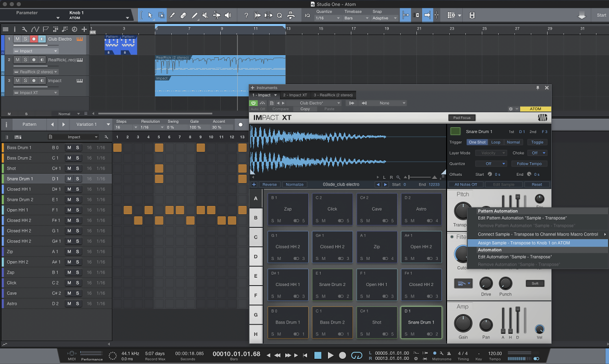The width and height of the screenshot is (609, 364).
Task: Open the Timebase Bars dropdown
Action: 356,18
